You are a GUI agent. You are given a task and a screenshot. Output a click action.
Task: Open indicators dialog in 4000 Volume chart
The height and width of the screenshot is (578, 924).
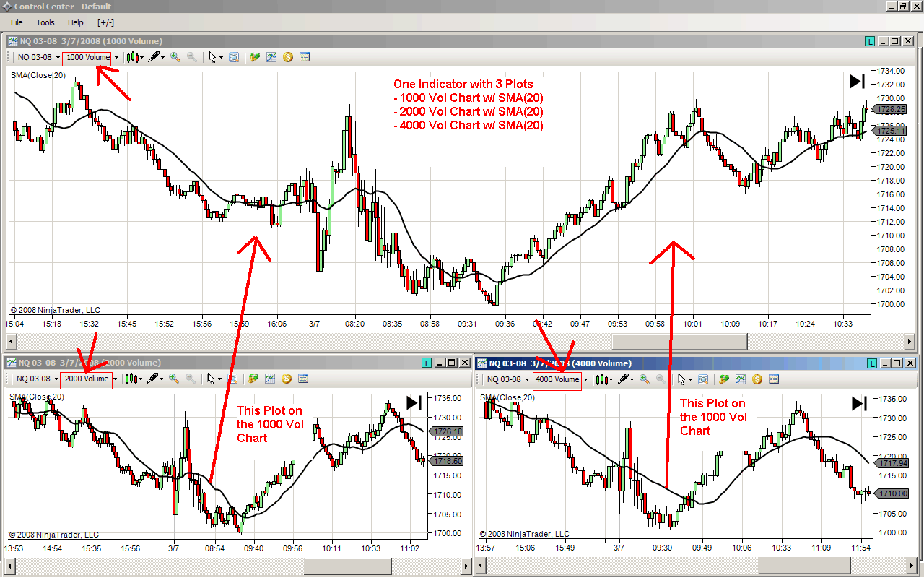740,379
